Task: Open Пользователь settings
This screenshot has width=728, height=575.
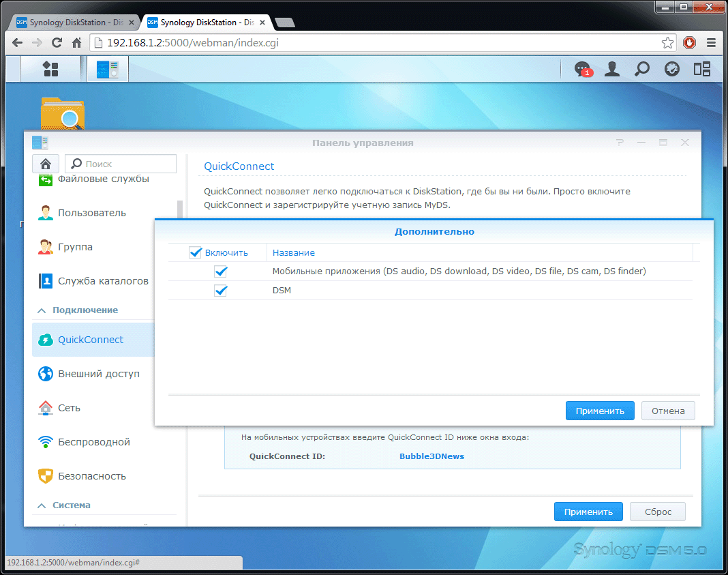Action: pyautogui.click(x=82, y=213)
